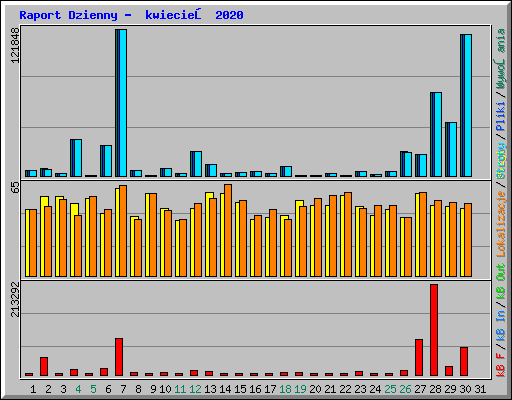Click the cyan 'Strony' legend label
512x400 pixels.
coord(501,161)
